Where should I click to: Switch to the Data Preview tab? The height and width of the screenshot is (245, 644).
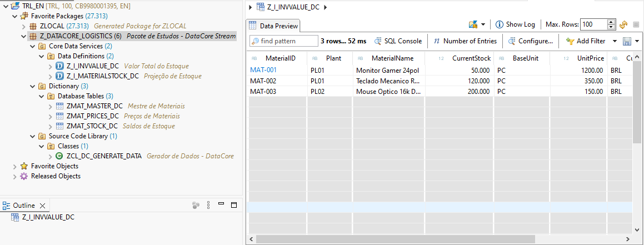(273, 26)
